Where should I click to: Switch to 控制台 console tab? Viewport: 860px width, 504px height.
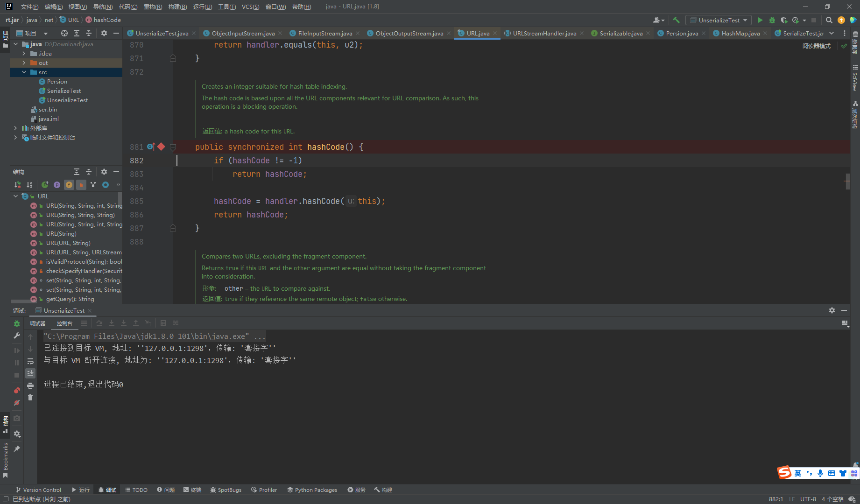(x=64, y=323)
